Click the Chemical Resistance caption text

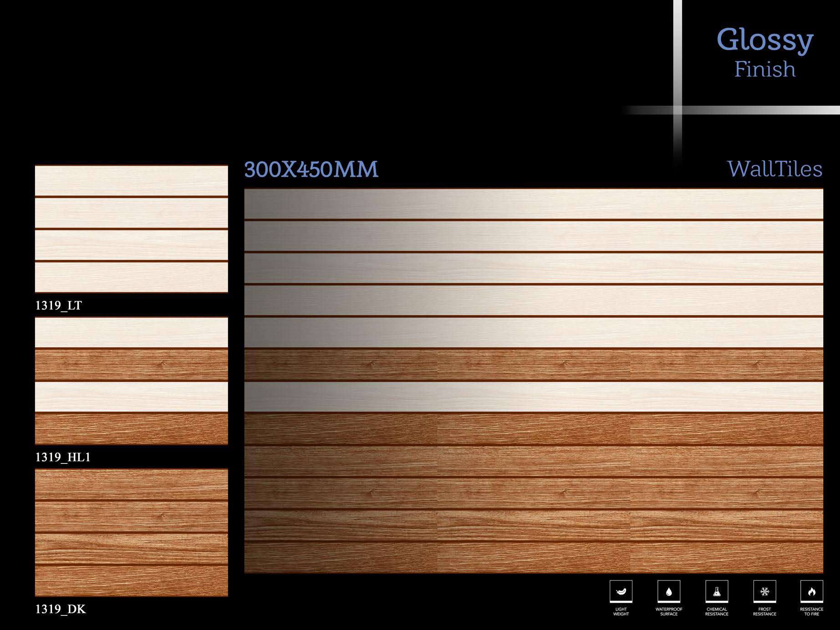click(x=717, y=611)
